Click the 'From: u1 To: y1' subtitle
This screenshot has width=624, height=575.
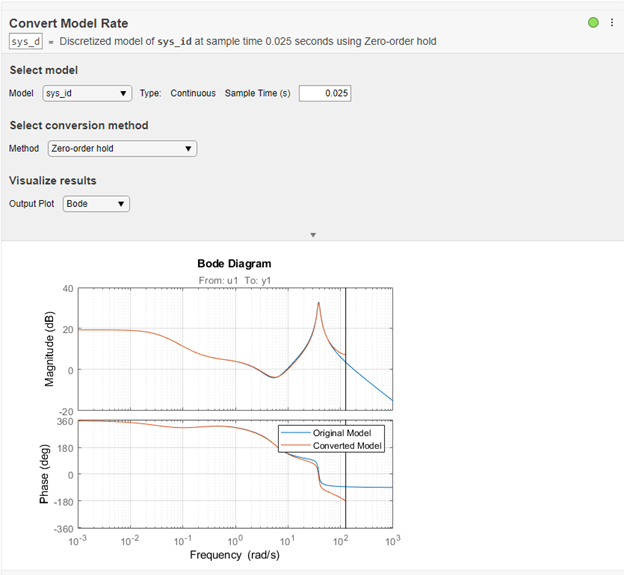point(234,280)
